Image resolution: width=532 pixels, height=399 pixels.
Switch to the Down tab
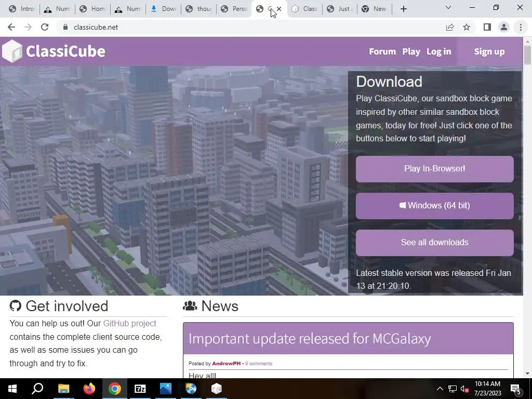point(163,9)
